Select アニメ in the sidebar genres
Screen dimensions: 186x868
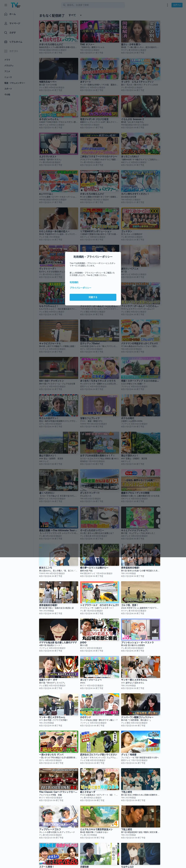click(x=7, y=71)
